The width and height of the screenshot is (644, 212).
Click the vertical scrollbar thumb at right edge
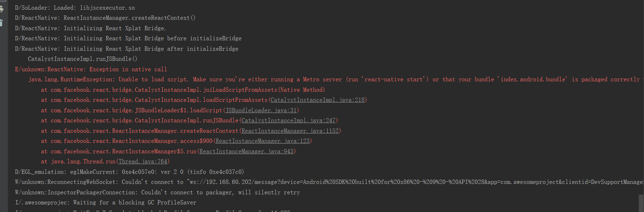click(641, 203)
